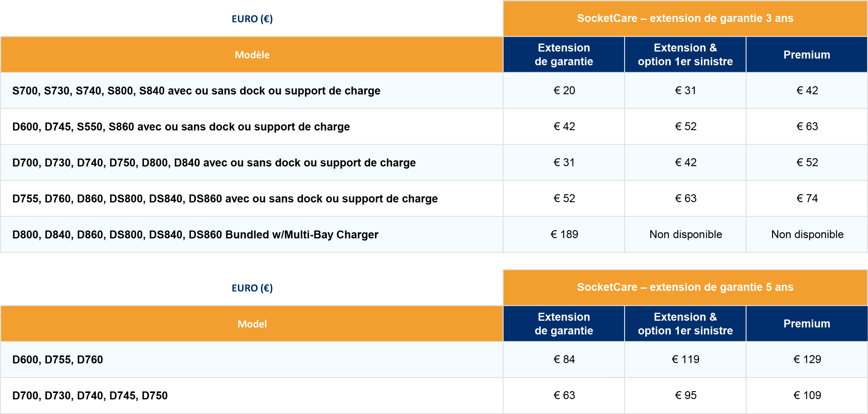This screenshot has height=414, width=868.
Task: Select the € 95 option 1er sinistre price
Action: [x=685, y=395]
